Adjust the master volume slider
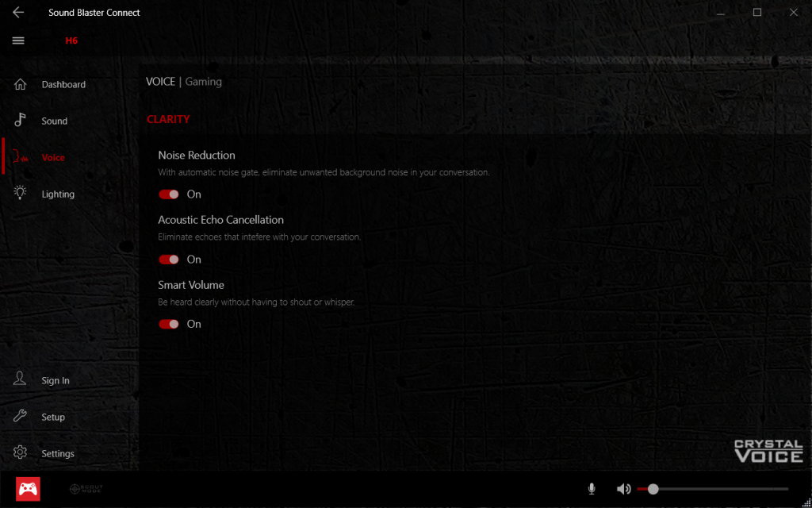 (713, 489)
